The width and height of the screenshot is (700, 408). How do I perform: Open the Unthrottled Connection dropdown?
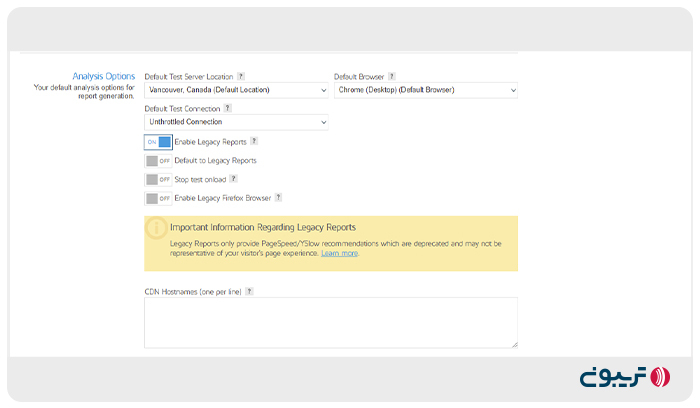tap(236, 122)
